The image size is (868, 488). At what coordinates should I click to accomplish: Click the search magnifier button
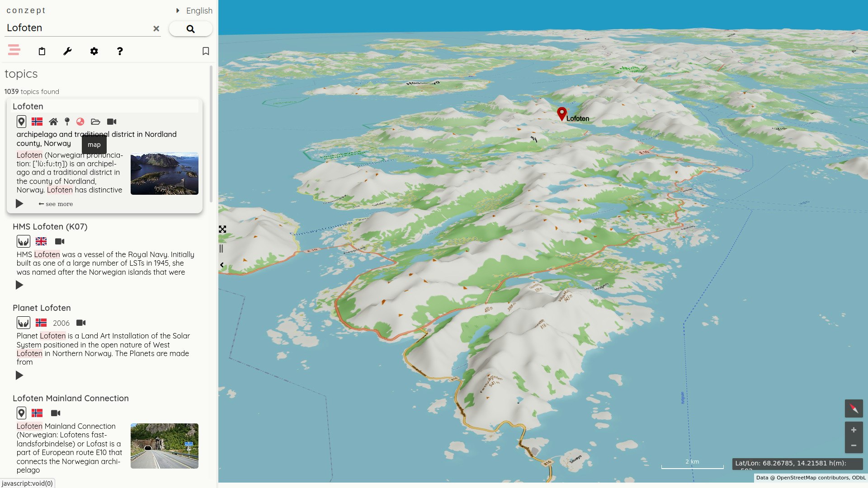pos(190,28)
